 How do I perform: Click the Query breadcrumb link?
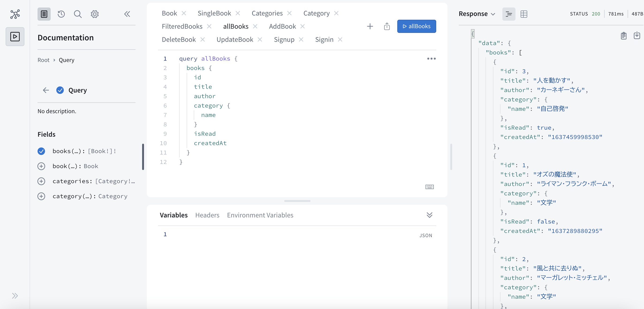(67, 60)
